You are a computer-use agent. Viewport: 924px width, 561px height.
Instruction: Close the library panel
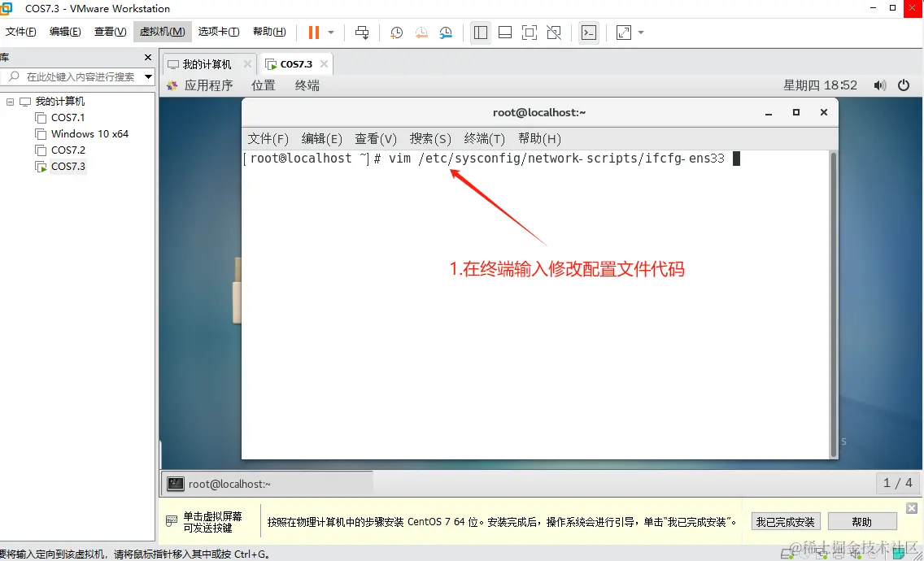click(148, 57)
